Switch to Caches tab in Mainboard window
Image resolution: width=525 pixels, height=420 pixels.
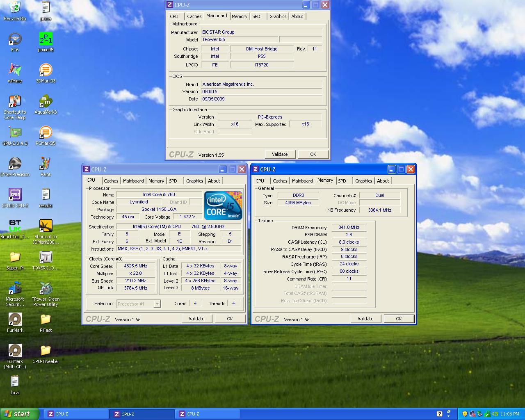tap(194, 16)
